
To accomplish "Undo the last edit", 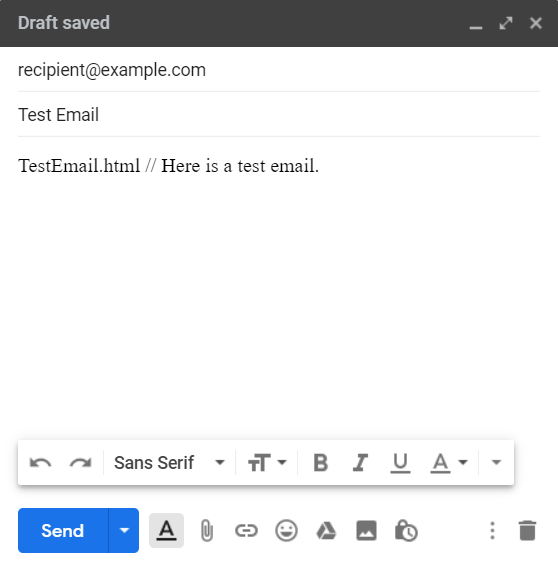I will coord(40,462).
